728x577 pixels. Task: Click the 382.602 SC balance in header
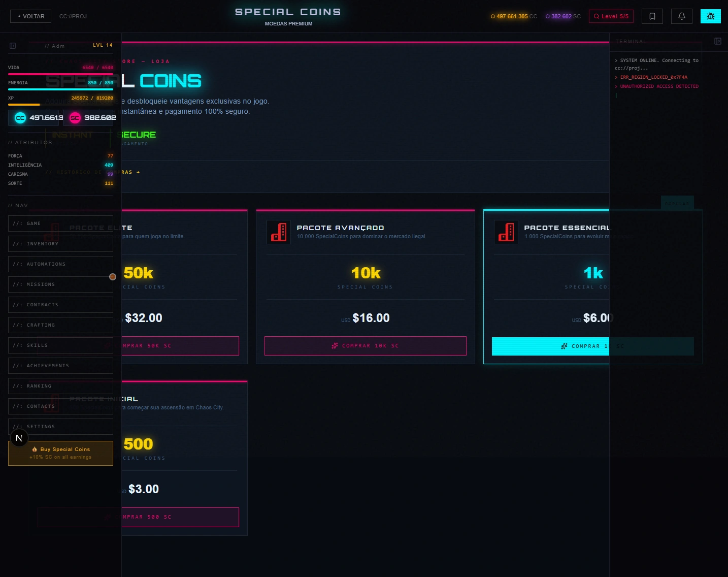(x=563, y=16)
